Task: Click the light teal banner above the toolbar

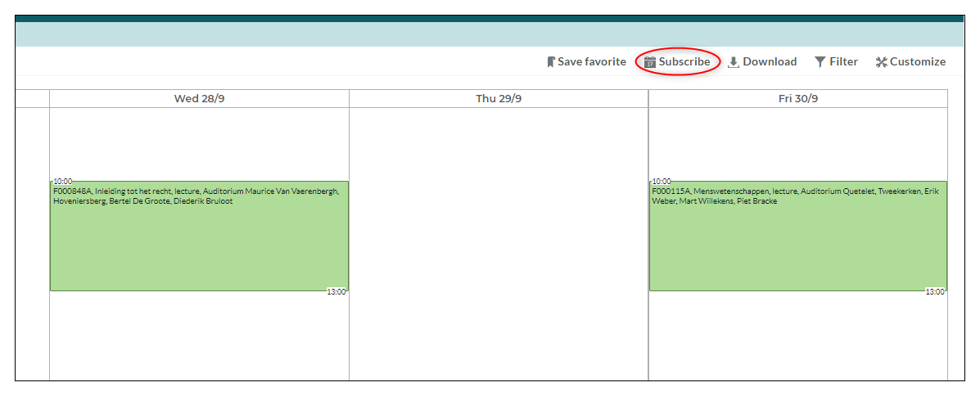Action: pos(490,34)
